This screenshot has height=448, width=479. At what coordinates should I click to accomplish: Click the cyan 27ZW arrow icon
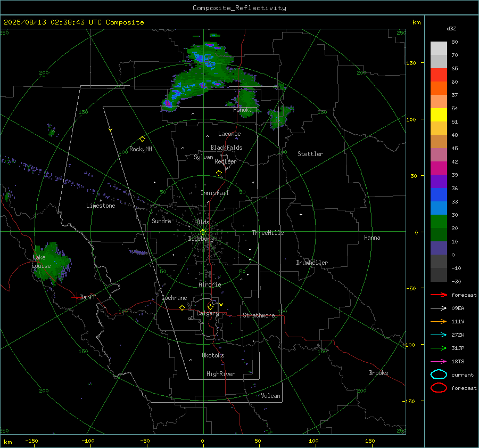439,335
